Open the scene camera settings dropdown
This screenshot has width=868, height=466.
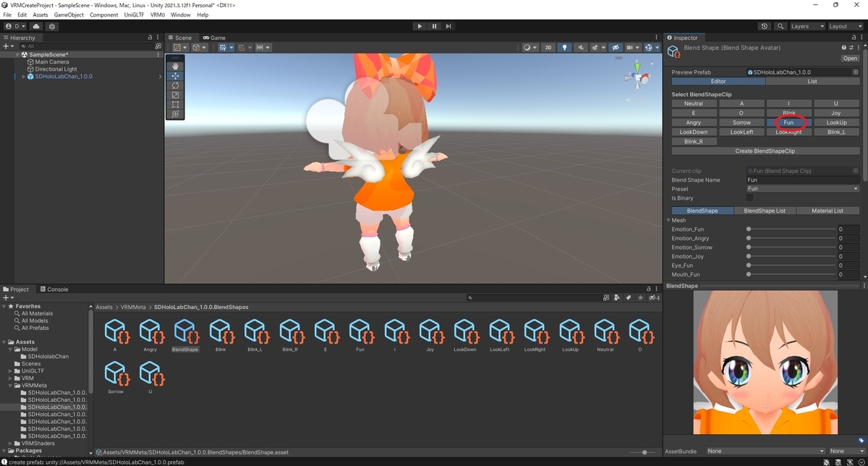tap(634, 48)
